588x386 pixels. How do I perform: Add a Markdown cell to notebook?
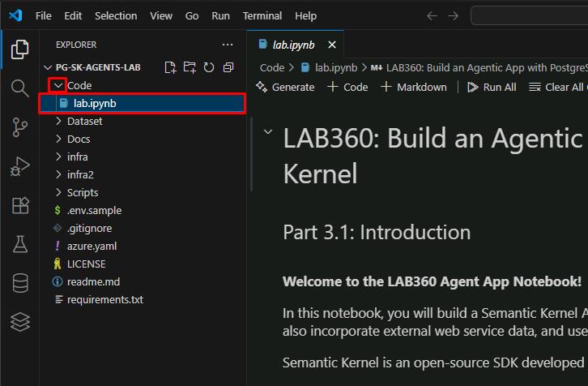[x=414, y=87]
